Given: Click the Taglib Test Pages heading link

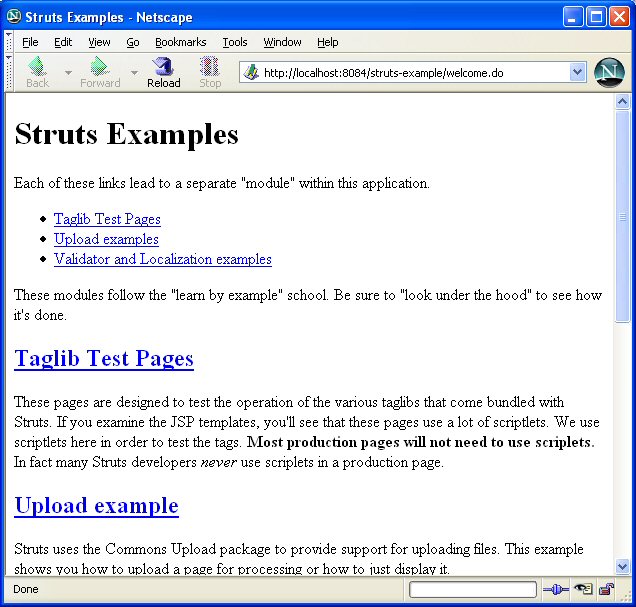Looking at the screenshot, I should coord(104,358).
